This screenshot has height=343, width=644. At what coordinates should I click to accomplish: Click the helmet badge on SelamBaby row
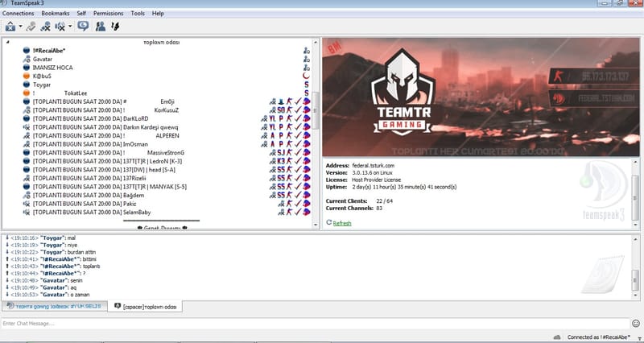point(307,213)
